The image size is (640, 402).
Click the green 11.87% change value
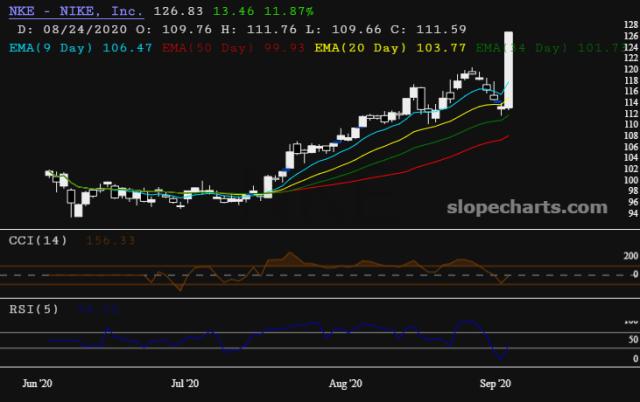289,11
